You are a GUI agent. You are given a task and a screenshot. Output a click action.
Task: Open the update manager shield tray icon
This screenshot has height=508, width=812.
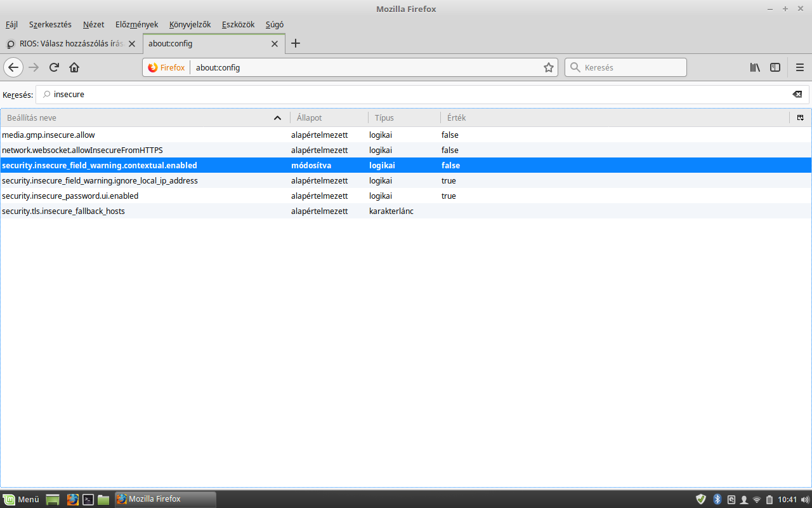pos(701,499)
